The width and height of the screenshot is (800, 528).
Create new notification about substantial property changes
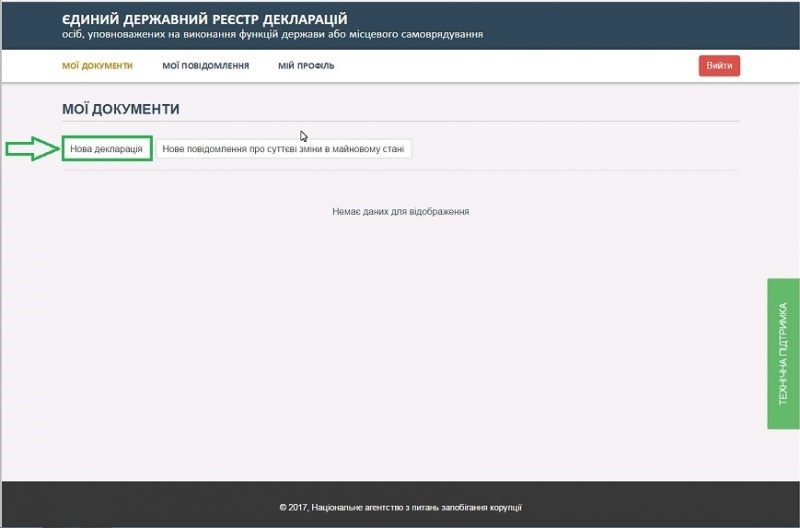pyautogui.click(x=283, y=149)
